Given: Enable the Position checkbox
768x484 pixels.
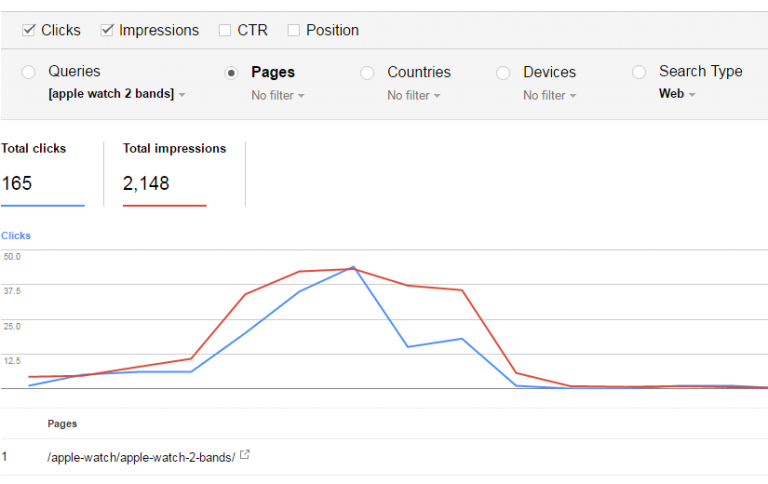Looking at the screenshot, I should tap(293, 30).
